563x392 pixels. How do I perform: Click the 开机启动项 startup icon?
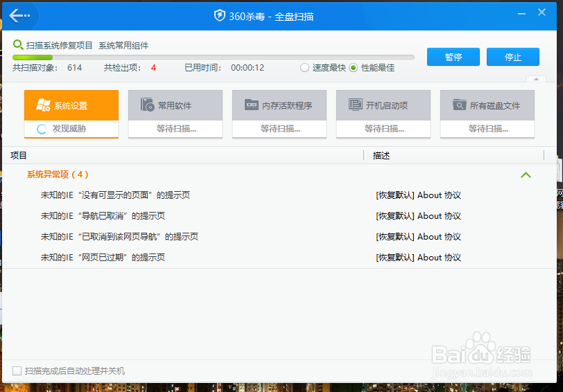point(356,105)
